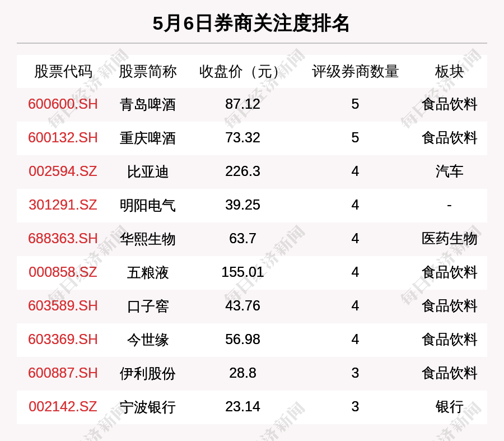504x441 pixels.
Task: Select the 股票简称 column header
Action: tap(147, 71)
